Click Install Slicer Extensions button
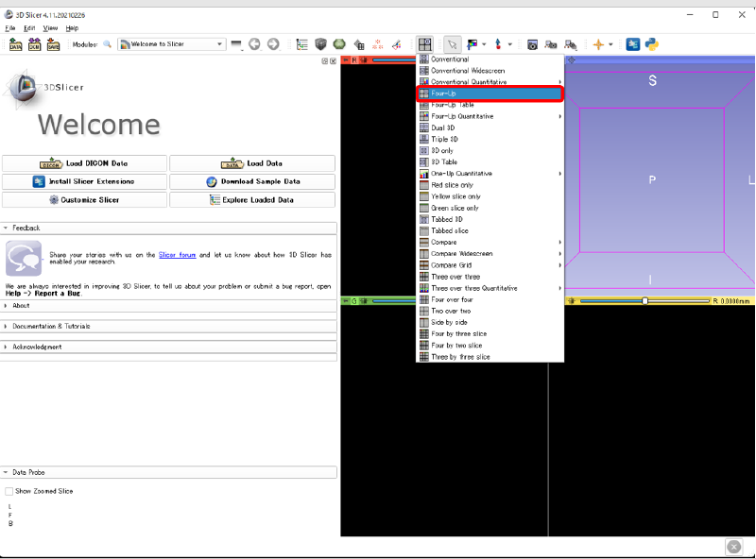 [x=84, y=181]
